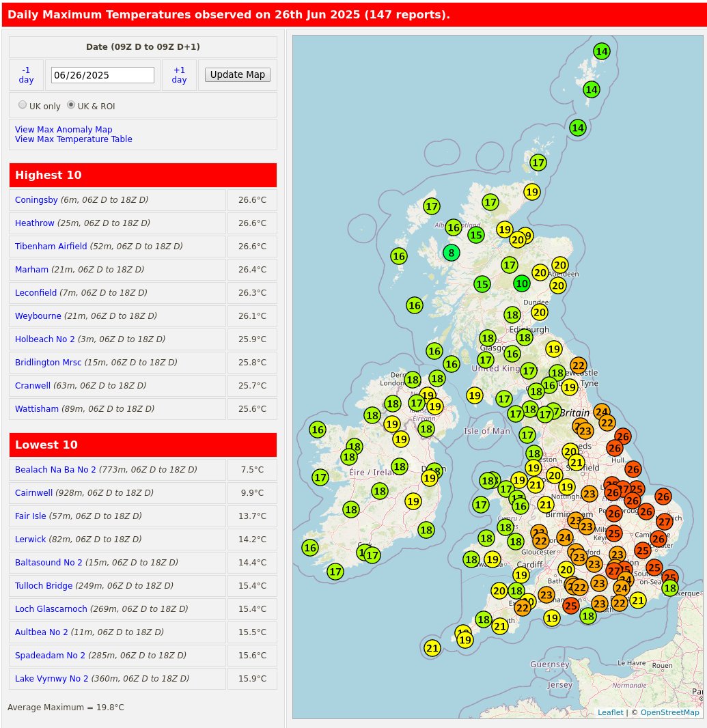This screenshot has height=728, width=707.
Task: Click the date input field showing 06/26/2025
Action: click(x=102, y=75)
